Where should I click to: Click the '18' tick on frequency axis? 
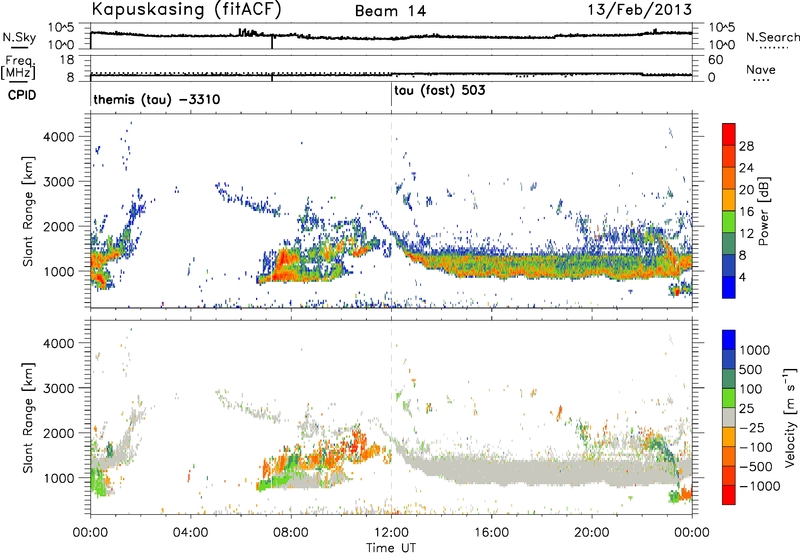(67, 60)
